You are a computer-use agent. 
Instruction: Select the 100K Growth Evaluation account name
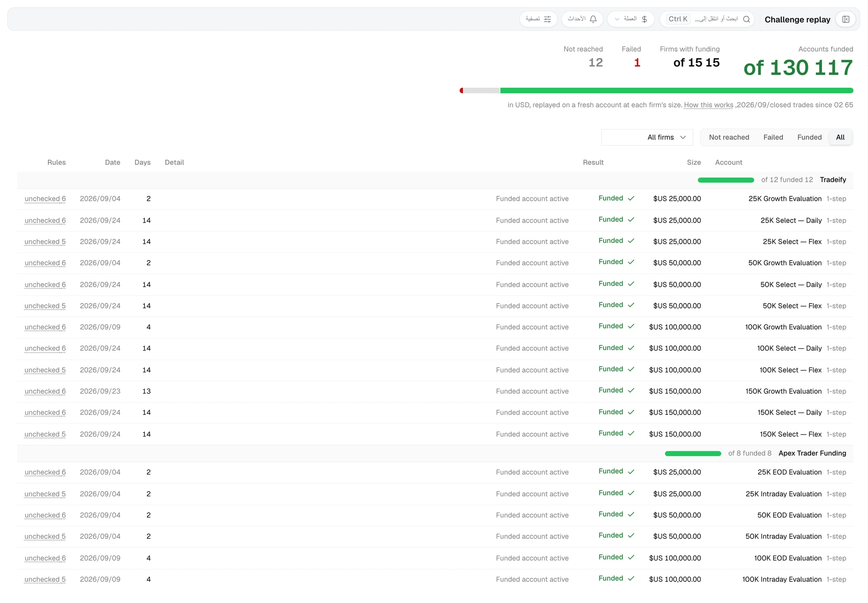tap(783, 327)
